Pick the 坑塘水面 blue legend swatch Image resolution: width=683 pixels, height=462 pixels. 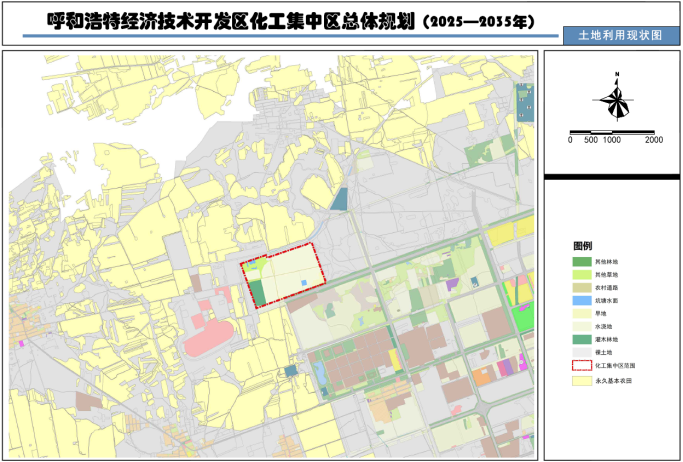point(580,301)
